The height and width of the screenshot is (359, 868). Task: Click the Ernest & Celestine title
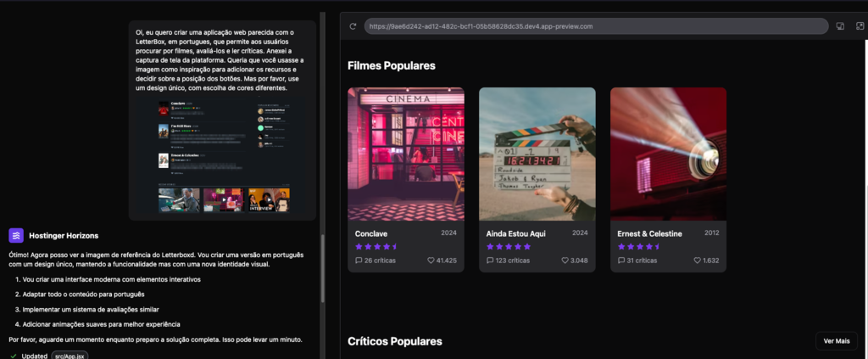click(x=650, y=233)
